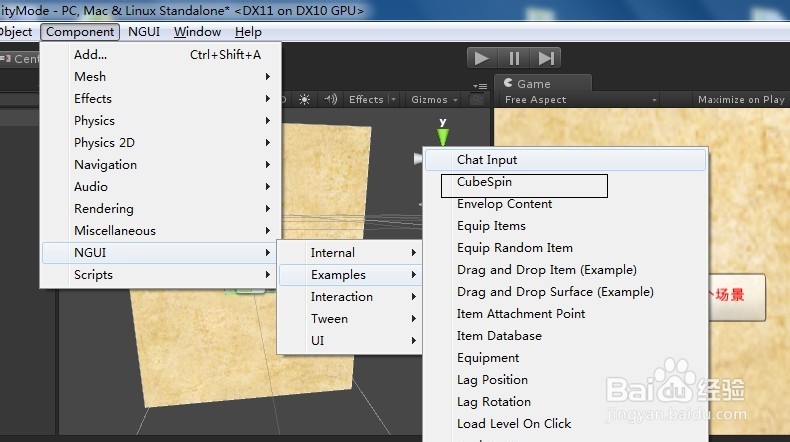790x442 pixels.
Task: Toggle scene audio speaker icon
Action: (331, 99)
